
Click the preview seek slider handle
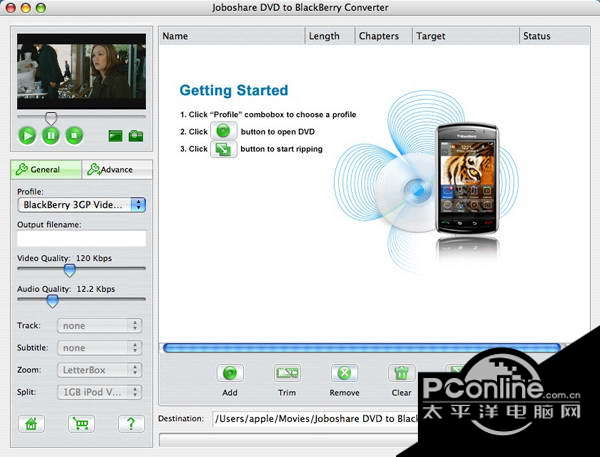(51, 118)
